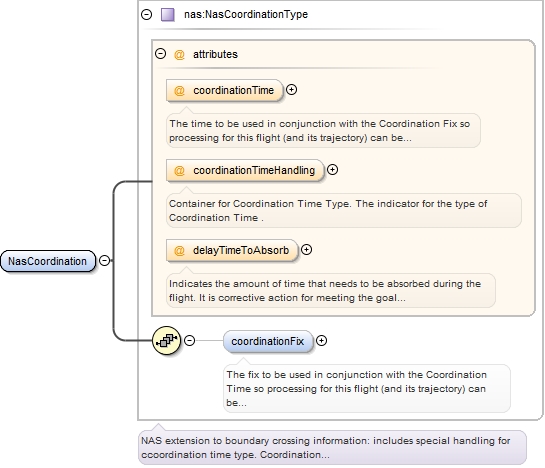This screenshot has height=468, width=545.
Task: Expand the coordinationTime attribute
Action: pos(291,90)
